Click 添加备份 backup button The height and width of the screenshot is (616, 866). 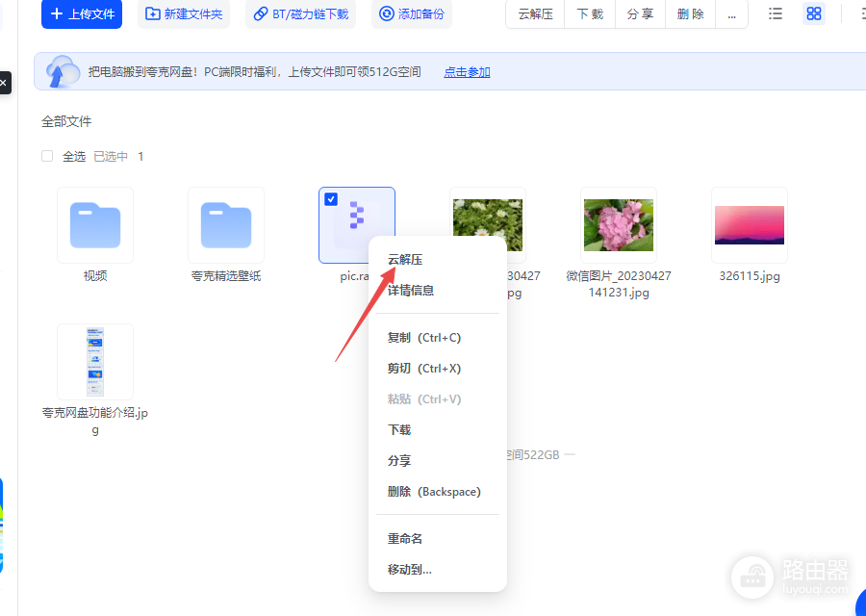click(412, 13)
